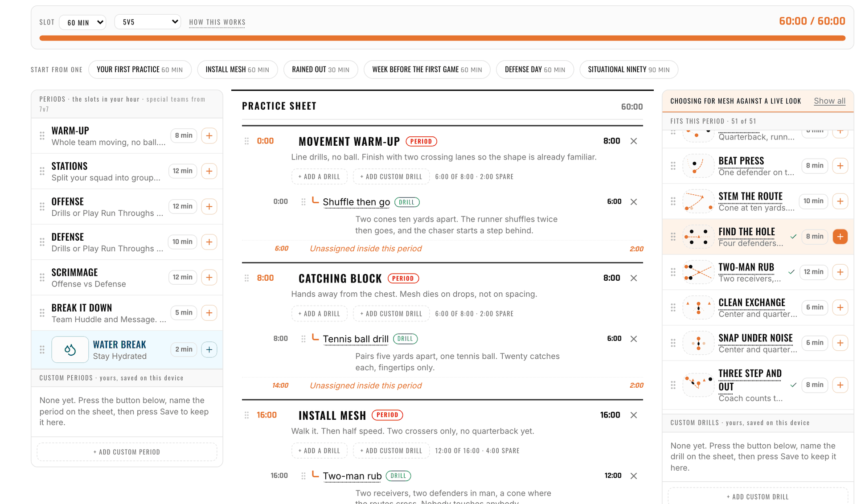Image resolution: width=857 pixels, height=504 pixels.
Task: Load the Your First Practice template
Action: pyautogui.click(x=140, y=70)
